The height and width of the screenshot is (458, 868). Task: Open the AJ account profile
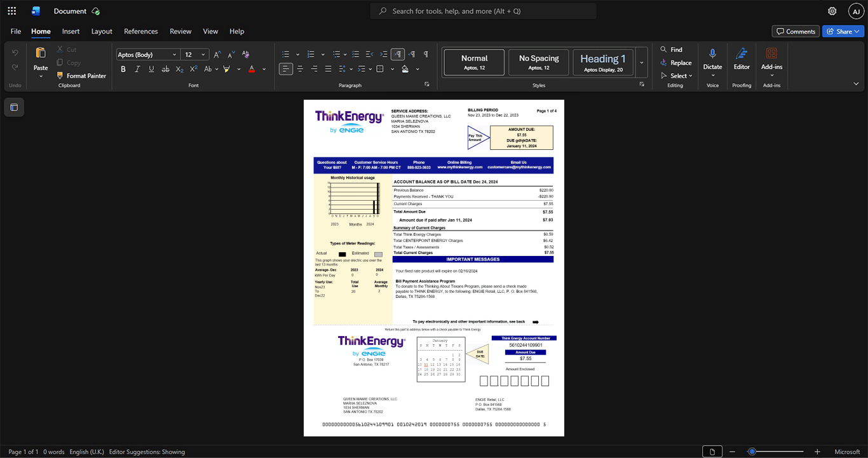856,11
